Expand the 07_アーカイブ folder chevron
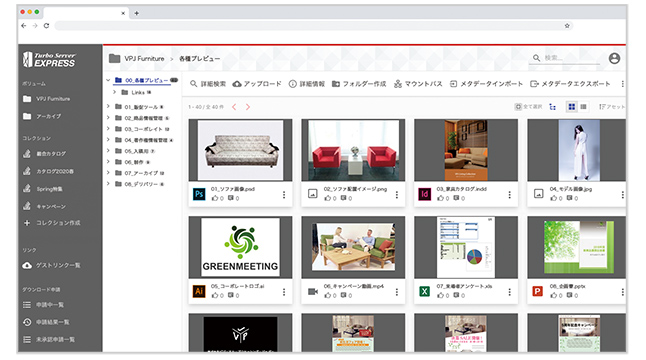Image resolution: width=646 pixels, height=360 pixels. click(x=108, y=173)
